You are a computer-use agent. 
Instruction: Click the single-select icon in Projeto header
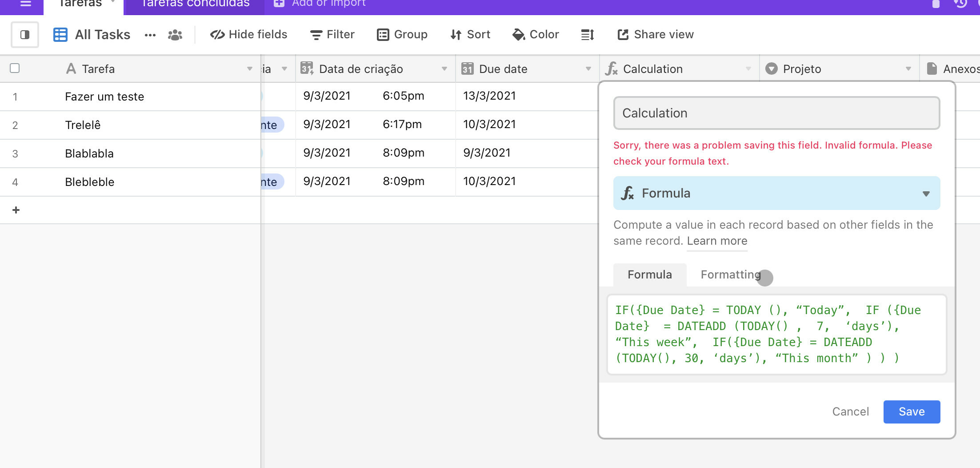pos(772,69)
